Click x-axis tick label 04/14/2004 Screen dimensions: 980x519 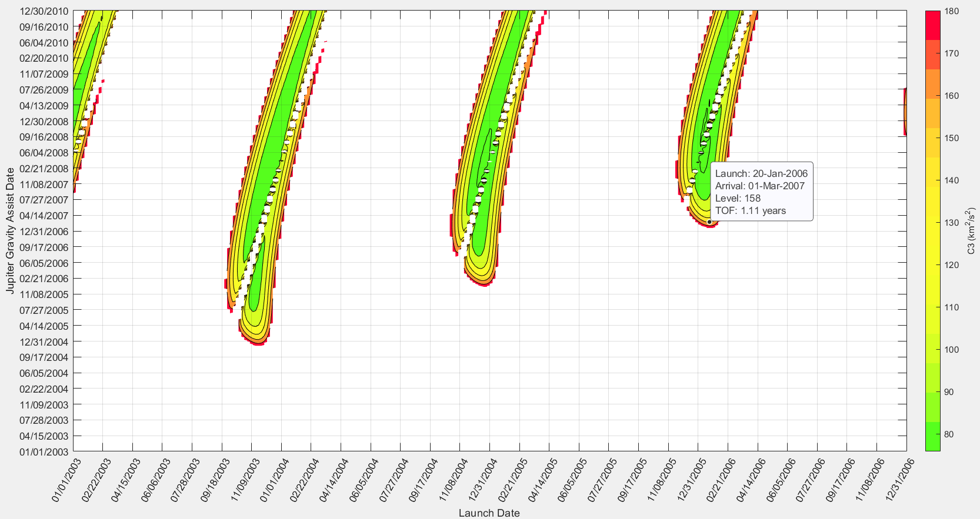click(334, 480)
